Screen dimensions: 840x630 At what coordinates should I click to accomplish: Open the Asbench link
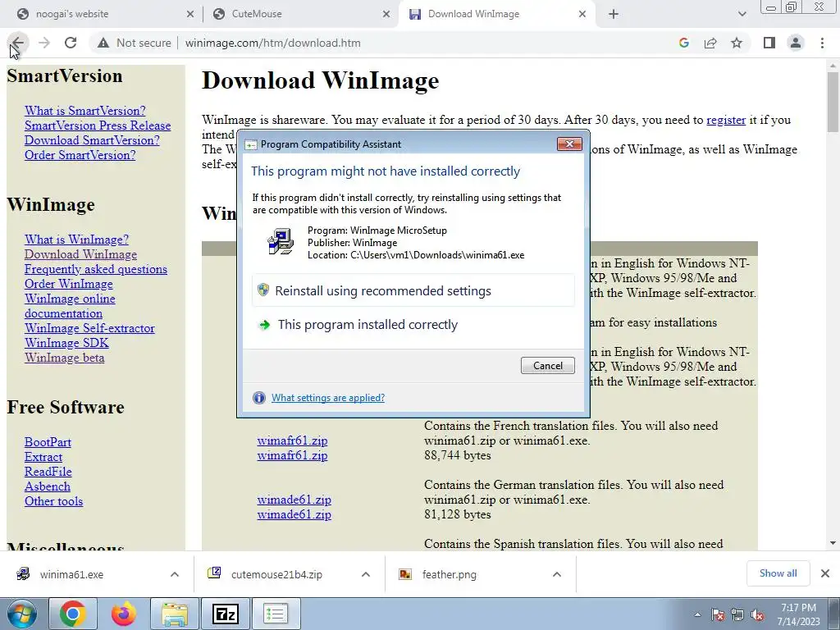pyautogui.click(x=47, y=486)
